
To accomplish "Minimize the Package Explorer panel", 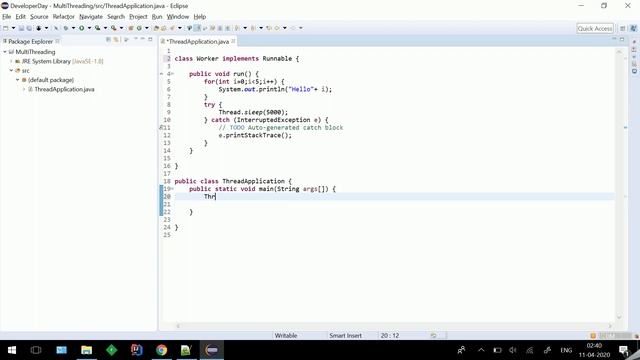I will [x=142, y=39].
